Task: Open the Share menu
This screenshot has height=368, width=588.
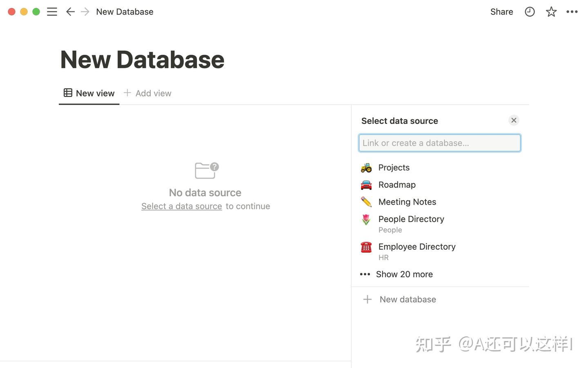Action: pos(501,11)
